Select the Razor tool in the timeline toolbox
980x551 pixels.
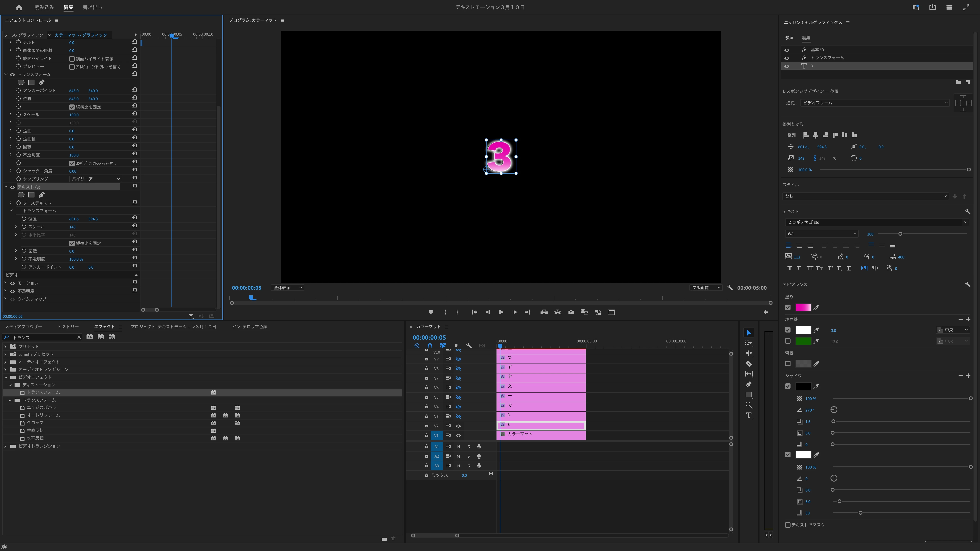748,364
